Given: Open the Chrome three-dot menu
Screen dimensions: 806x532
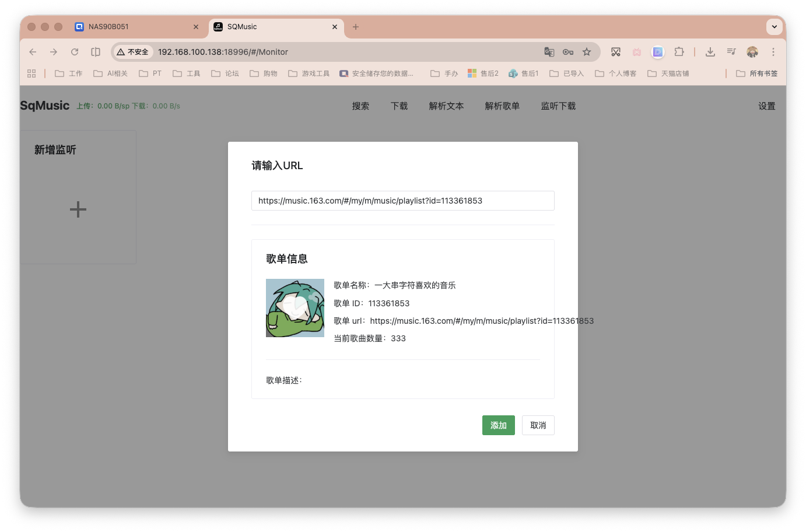Looking at the screenshot, I should click(x=773, y=52).
